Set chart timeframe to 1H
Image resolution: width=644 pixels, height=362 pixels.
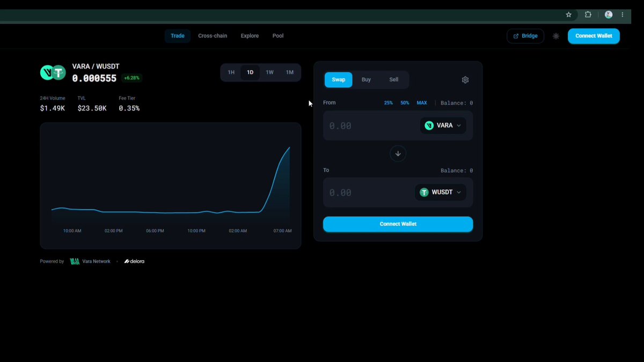pyautogui.click(x=231, y=72)
